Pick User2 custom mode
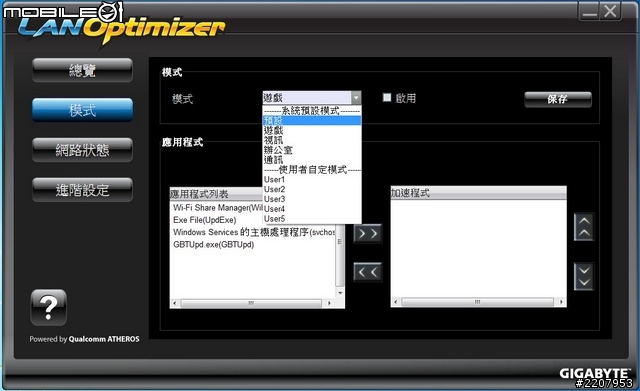This screenshot has width=640, height=391. 312,189
